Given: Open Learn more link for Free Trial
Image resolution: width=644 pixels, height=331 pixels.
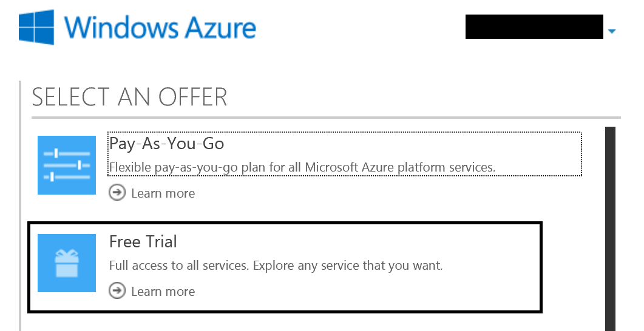Looking at the screenshot, I should pos(163,292).
